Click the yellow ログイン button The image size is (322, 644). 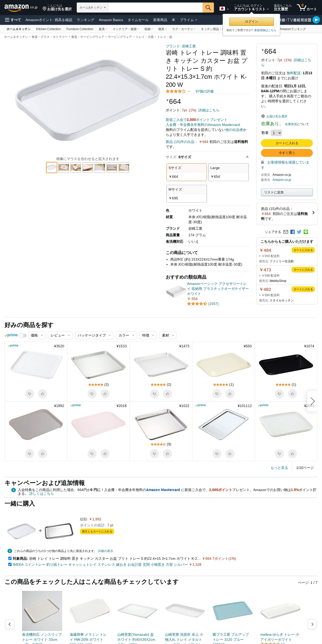click(252, 22)
